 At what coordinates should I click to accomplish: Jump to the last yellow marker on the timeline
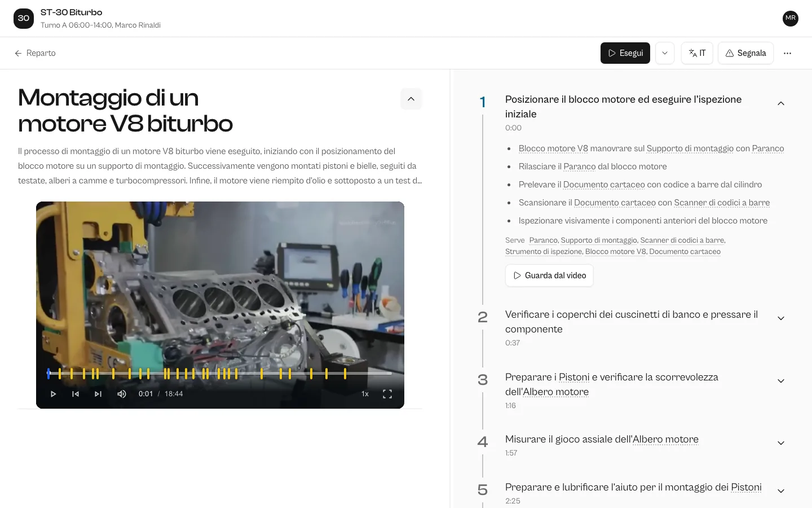345,373
